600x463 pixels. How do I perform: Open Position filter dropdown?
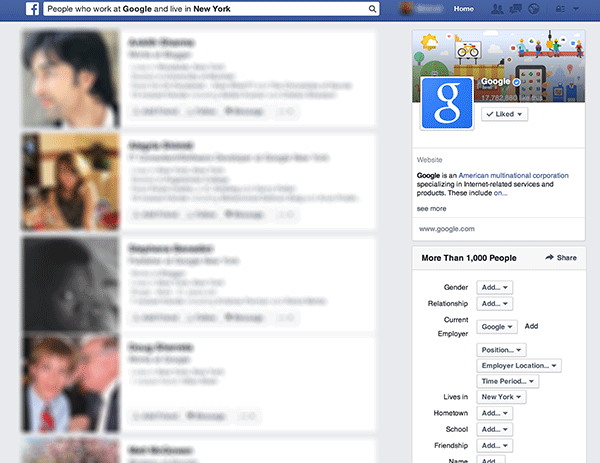tap(501, 350)
